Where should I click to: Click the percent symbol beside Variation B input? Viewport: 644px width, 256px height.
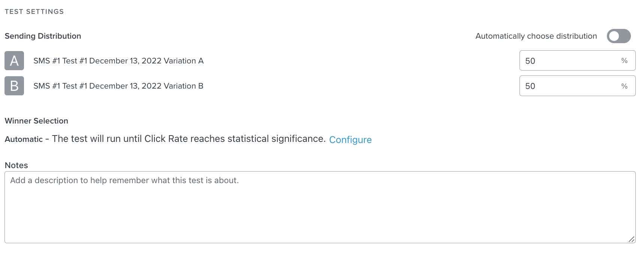[625, 86]
